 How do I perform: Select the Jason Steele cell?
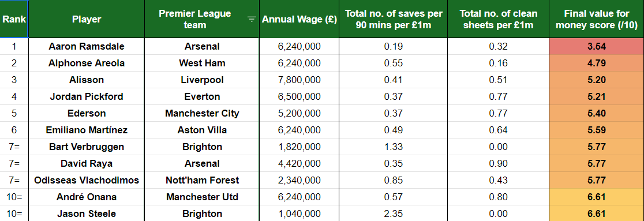[87, 213]
